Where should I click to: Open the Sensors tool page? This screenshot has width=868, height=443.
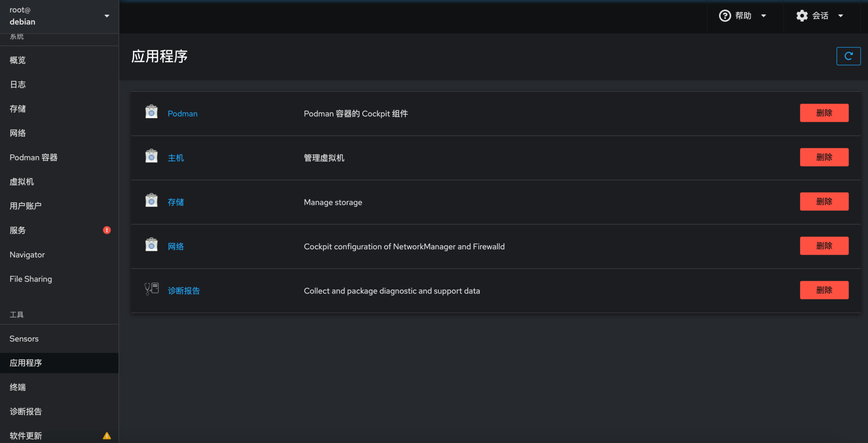pos(24,339)
